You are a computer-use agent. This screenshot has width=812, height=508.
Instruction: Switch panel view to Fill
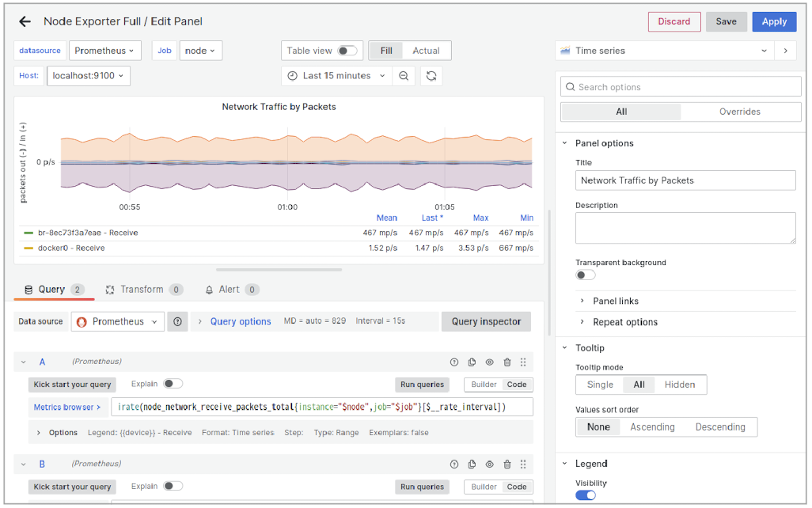pos(386,51)
